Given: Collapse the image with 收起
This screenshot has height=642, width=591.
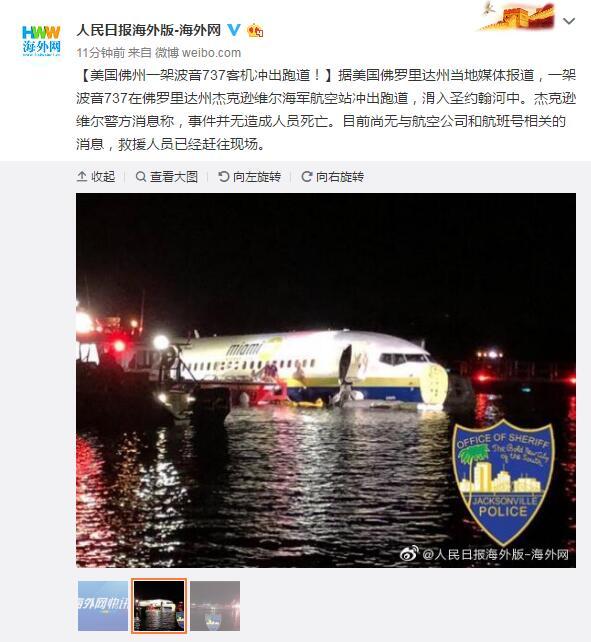Looking at the screenshot, I should pyautogui.click(x=96, y=176).
